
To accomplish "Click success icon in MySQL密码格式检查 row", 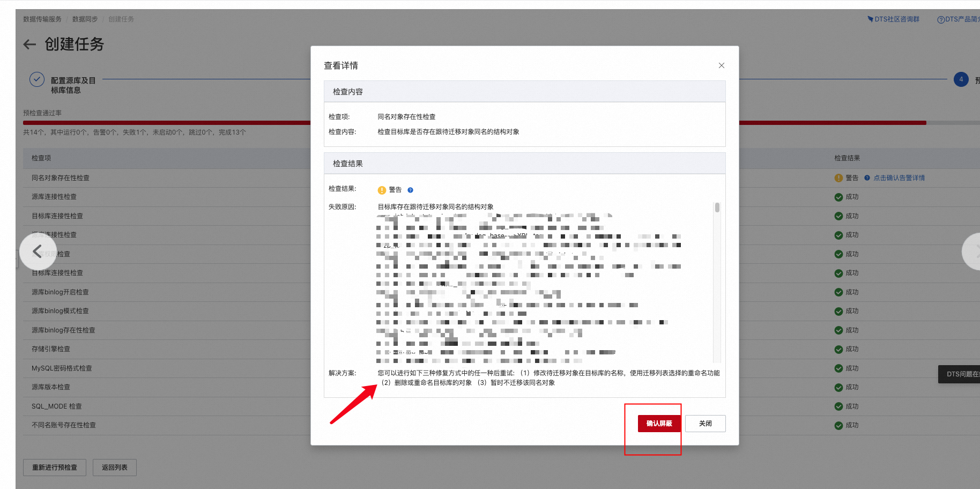I will 838,368.
